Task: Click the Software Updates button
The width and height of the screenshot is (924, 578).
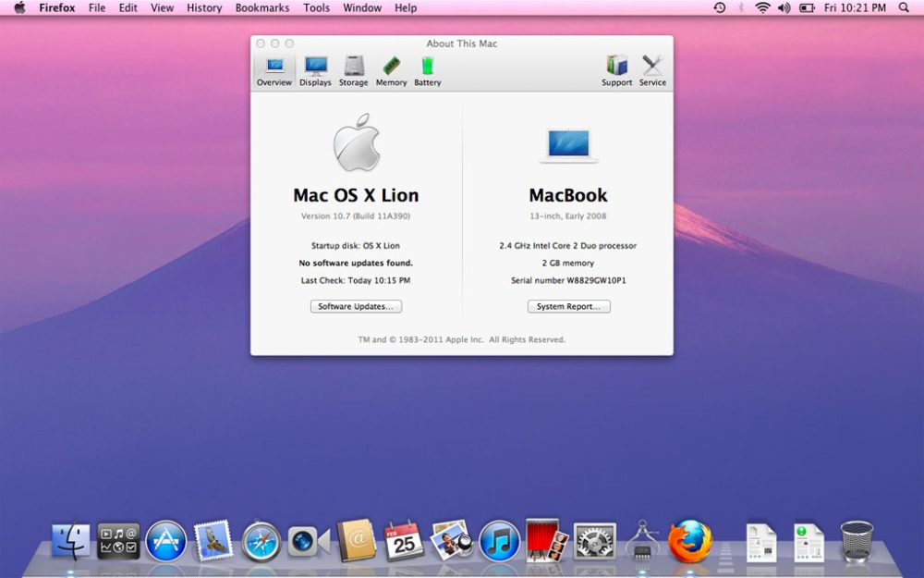Action: click(x=356, y=306)
